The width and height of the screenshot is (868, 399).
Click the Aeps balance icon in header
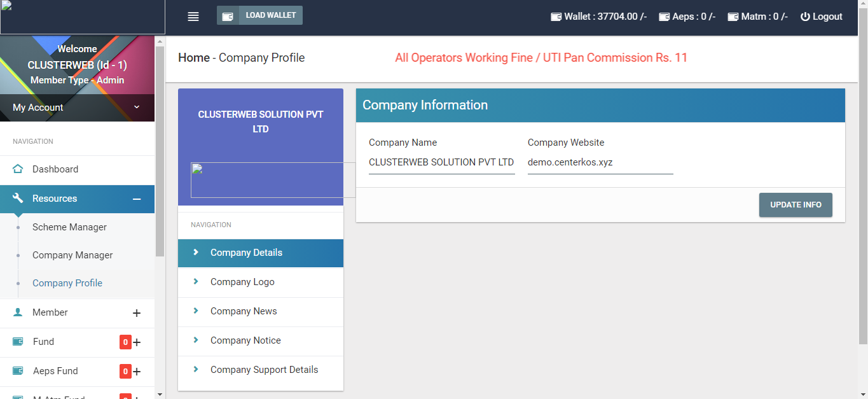coord(665,17)
